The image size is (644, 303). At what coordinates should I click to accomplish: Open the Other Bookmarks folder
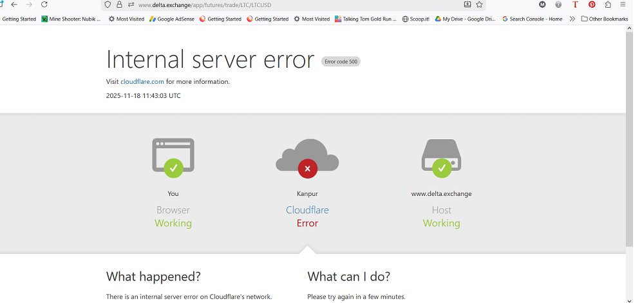pos(605,19)
